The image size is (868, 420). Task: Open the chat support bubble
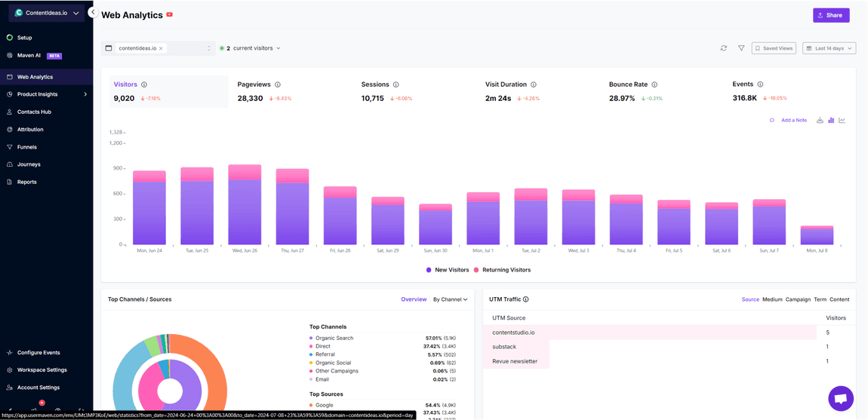[x=840, y=398]
